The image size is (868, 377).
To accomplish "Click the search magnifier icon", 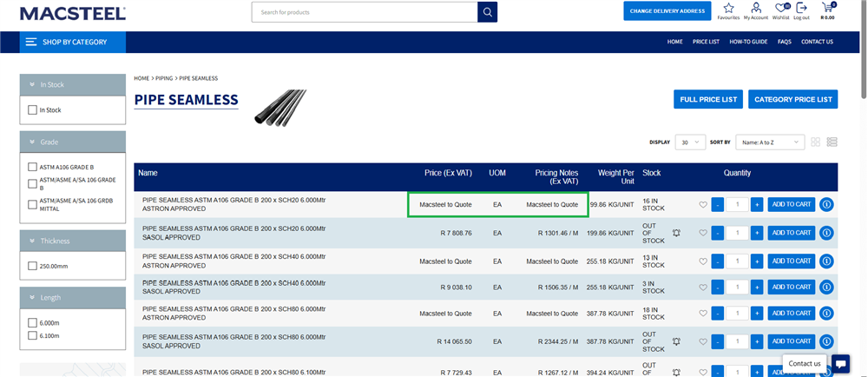I will pyautogui.click(x=488, y=12).
